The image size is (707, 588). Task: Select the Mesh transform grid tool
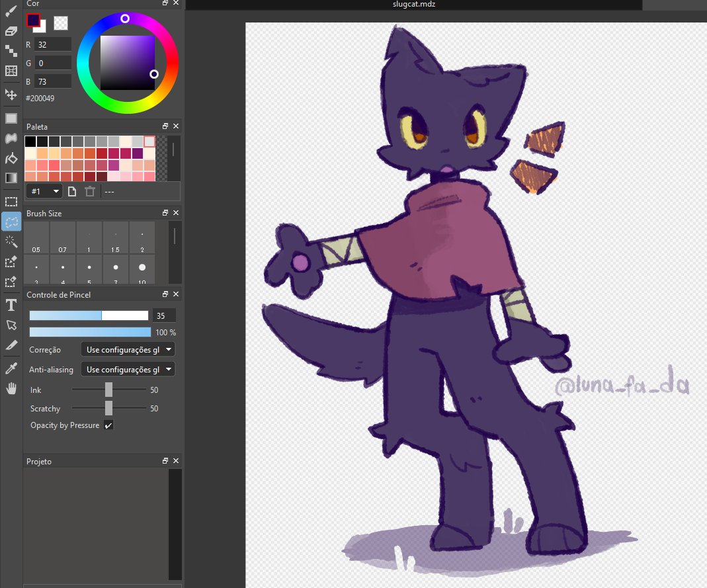pos(11,71)
